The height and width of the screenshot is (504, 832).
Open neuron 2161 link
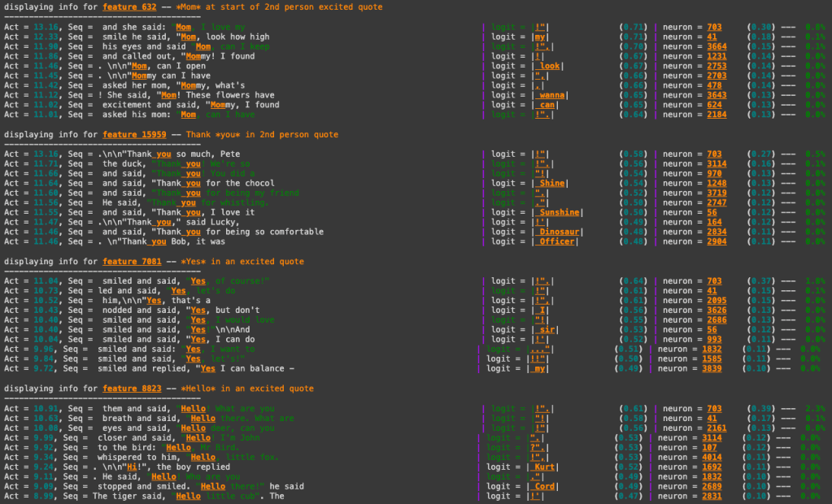(x=717, y=428)
